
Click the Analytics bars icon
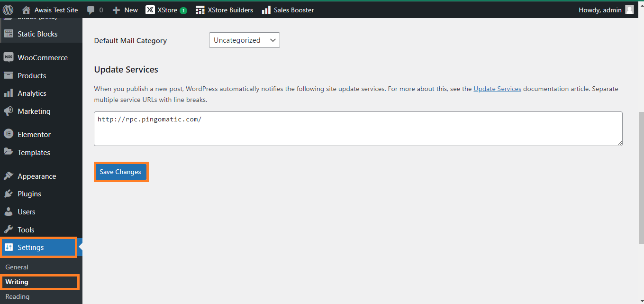9,93
